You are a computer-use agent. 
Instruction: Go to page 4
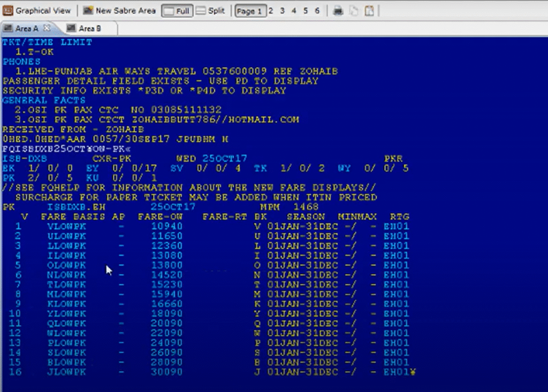click(x=294, y=11)
